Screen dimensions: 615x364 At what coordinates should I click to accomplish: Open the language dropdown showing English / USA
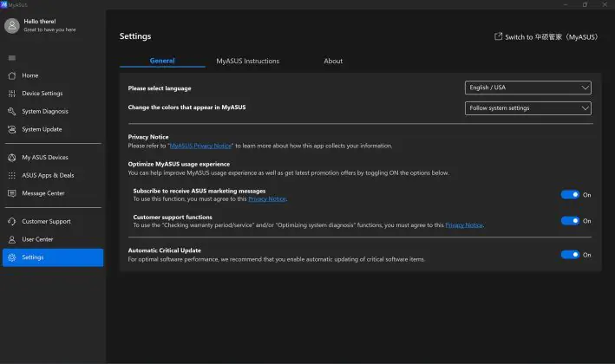[528, 88]
